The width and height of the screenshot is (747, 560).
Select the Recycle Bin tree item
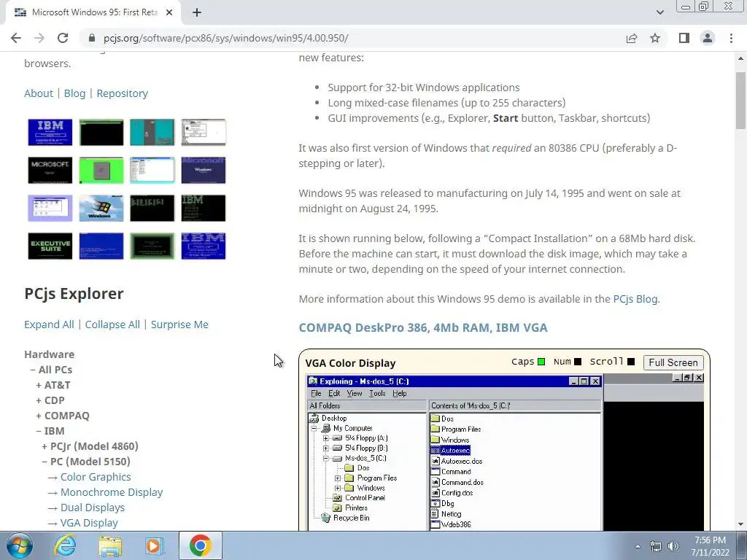pos(351,518)
